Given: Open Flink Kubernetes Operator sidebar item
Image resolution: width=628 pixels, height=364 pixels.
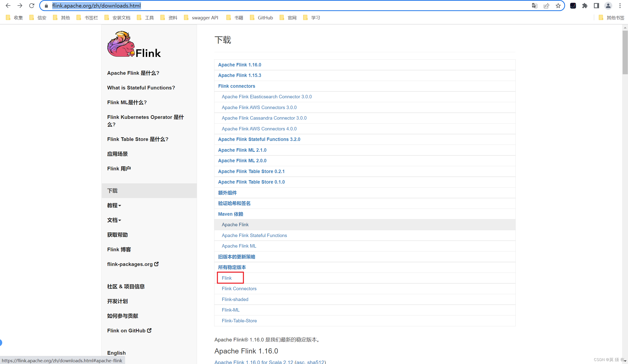Looking at the screenshot, I should click(x=145, y=121).
